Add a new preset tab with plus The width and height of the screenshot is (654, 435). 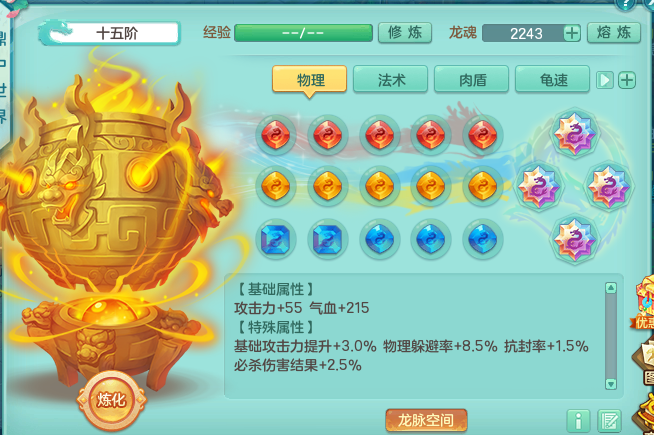tap(627, 80)
